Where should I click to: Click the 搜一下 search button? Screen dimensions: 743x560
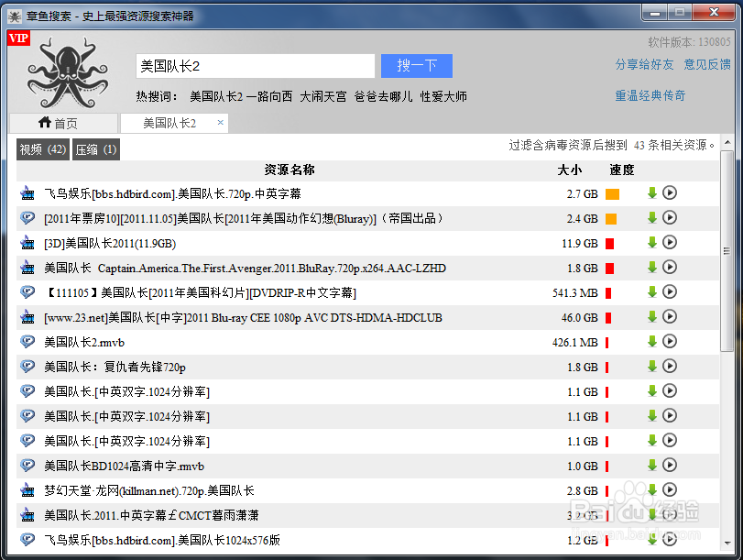[x=417, y=65]
